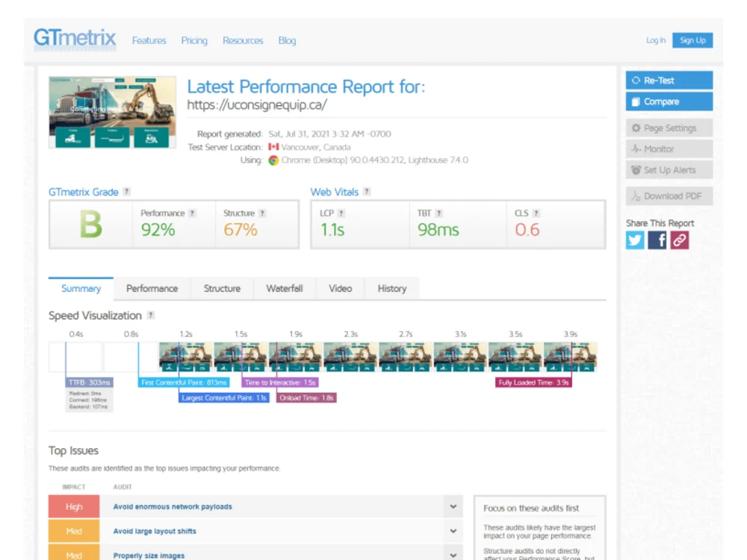Viewport: 747px width, 560px height.
Task: Click help icon beside Speed Visualization
Action: tap(151, 315)
